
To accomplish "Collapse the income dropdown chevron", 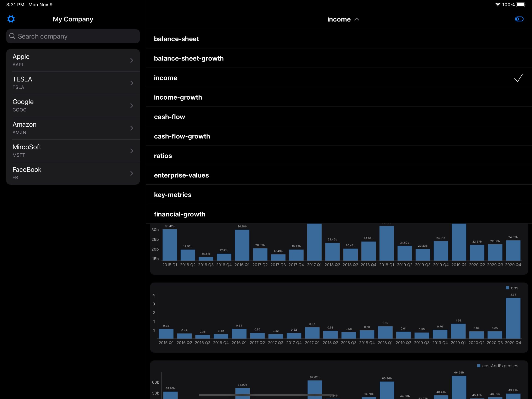I will coord(357,19).
